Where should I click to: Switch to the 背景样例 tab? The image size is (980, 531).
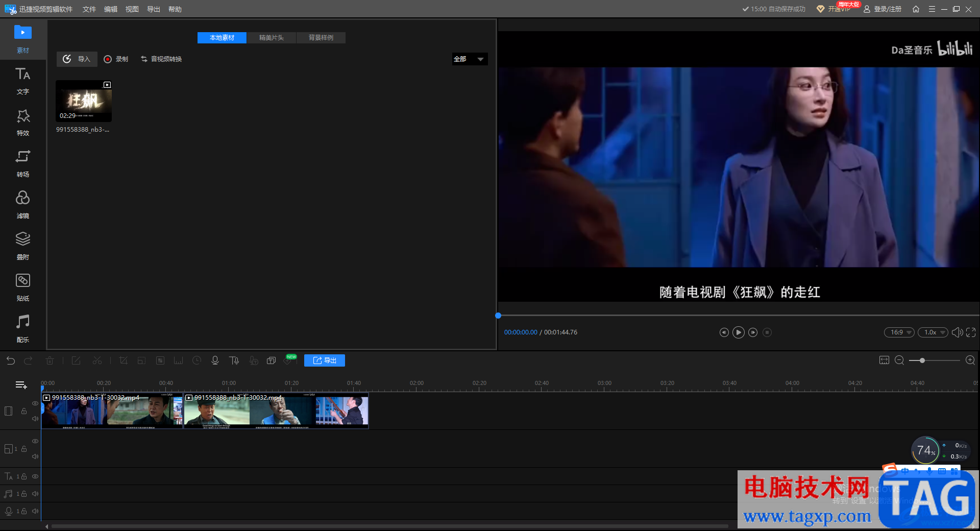(321, 38)
